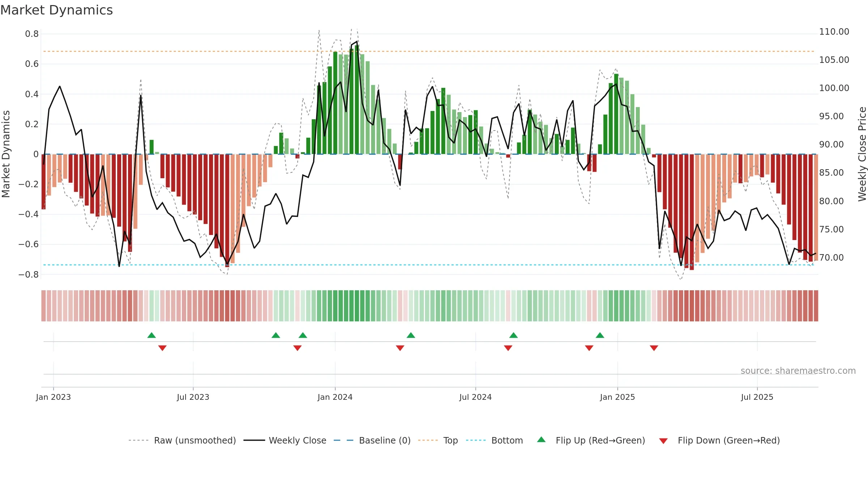
Task: Toggle the Weekly Close legend entry
Action: click(285, 440)
